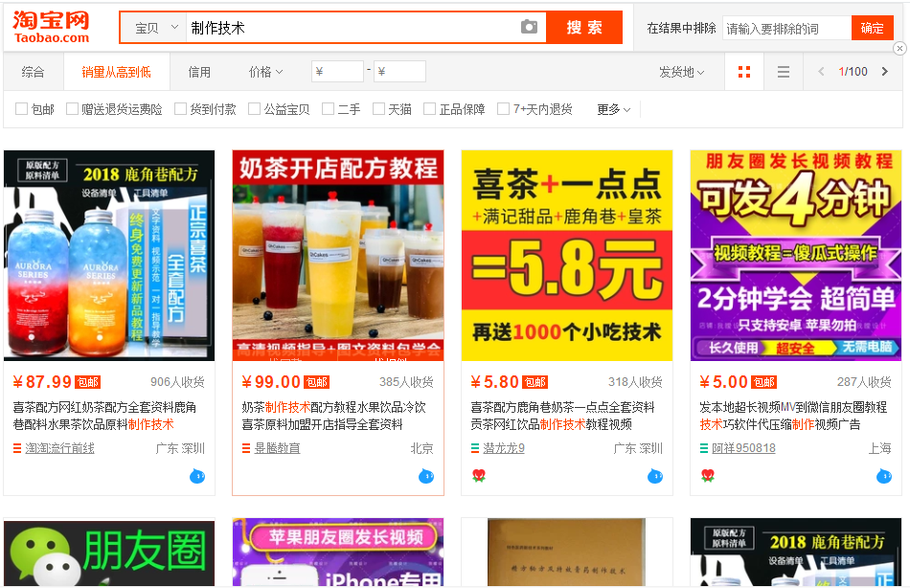Click the 906人收货 sales count
Image resolution: width=910 pixels, height=588 pixels.
[x=177, y=382]
